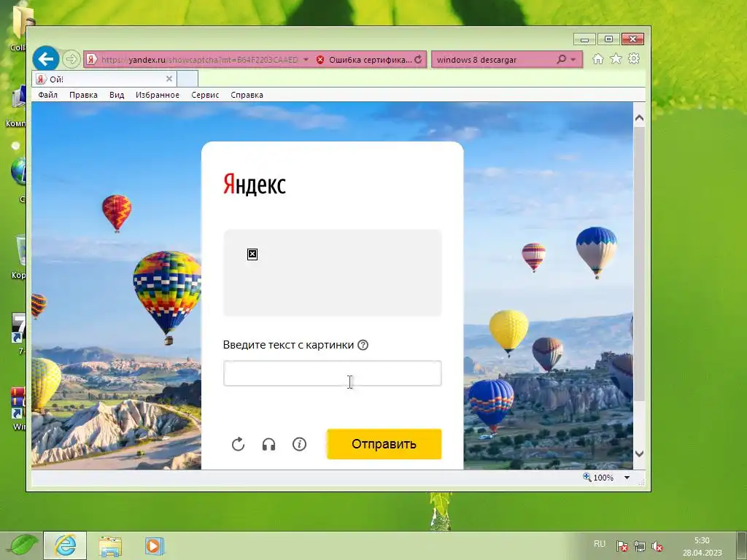
Task: Open media player taskbar icon
Action: pyautogui.click(x=155, y=545)
